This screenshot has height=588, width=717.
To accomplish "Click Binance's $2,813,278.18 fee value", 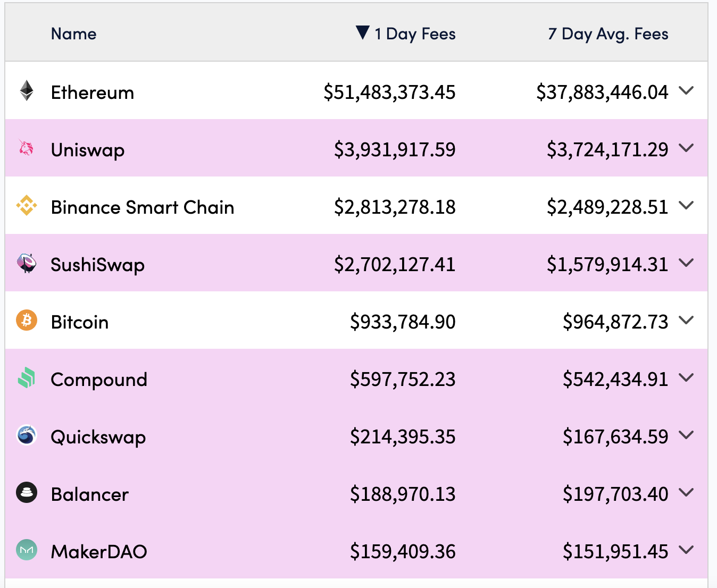I will (x=395, y=207).
